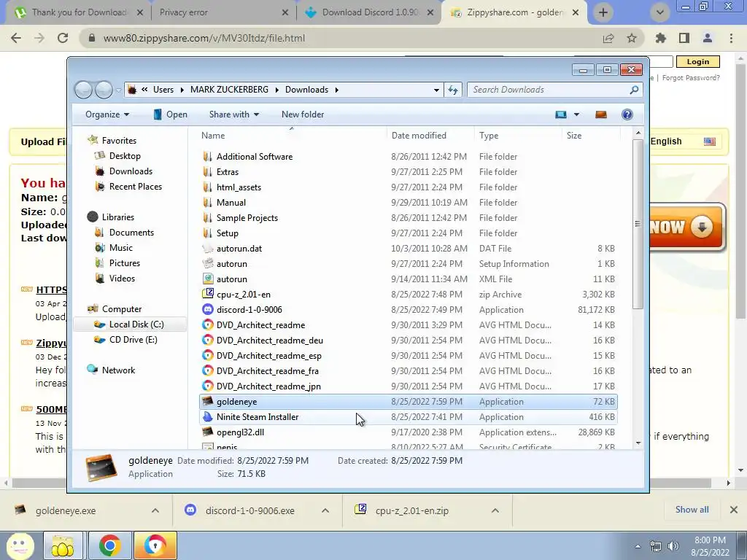Click the Forgot Password link

pyautogui.click(x=691, y=77)
